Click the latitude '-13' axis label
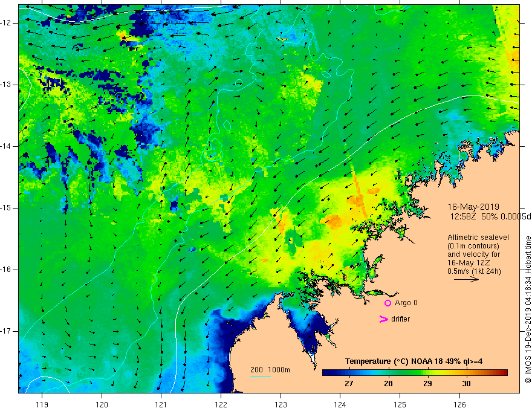 (x=6, y=85)
